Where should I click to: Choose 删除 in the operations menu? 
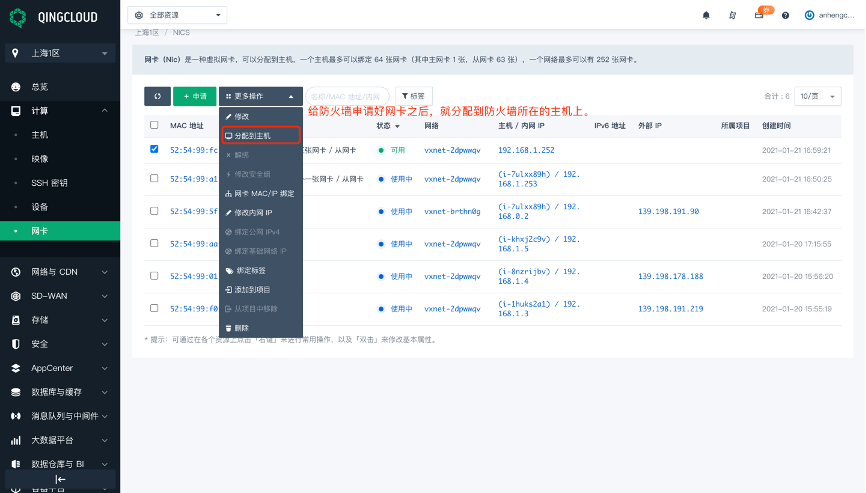click(x=241, y=327)
